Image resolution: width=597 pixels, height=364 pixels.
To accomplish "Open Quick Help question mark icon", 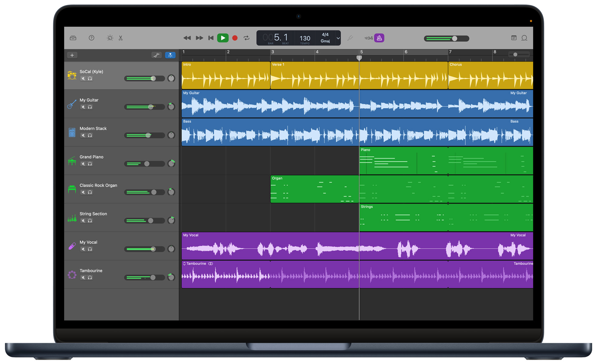I will pos(91,38).
